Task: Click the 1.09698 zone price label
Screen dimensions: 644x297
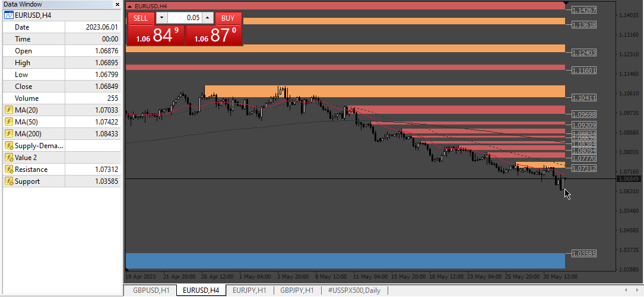Action: click(x=584, y=114)
